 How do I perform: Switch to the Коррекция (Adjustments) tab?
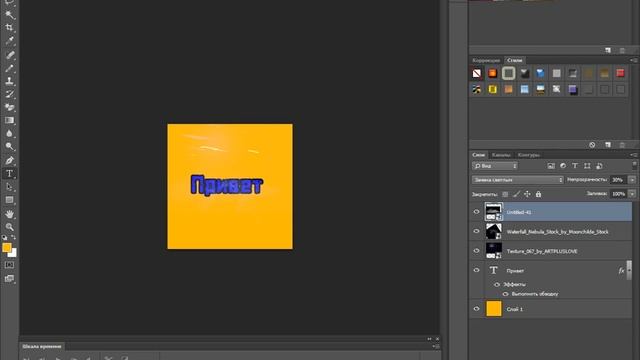pos(486,60)
